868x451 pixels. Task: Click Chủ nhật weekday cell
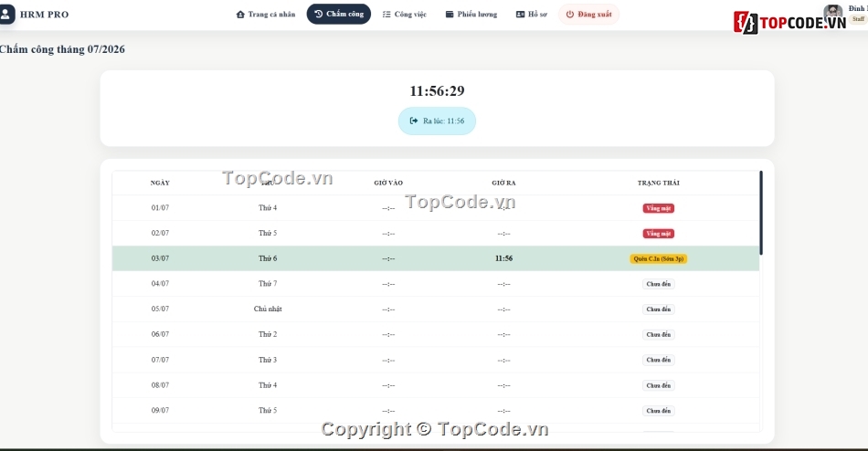coord(268,309)
